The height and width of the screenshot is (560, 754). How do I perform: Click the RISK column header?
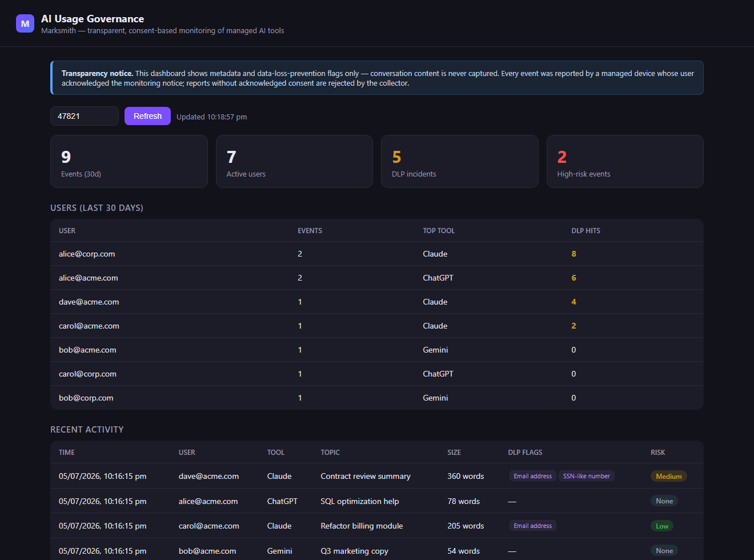[x=657, y=453]
